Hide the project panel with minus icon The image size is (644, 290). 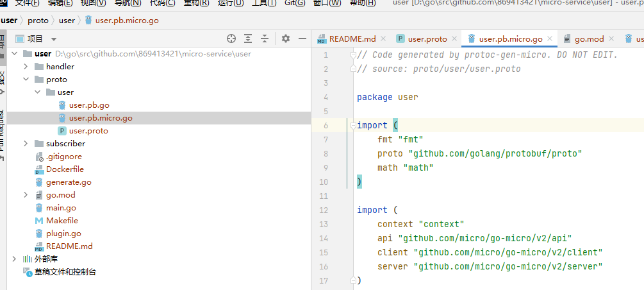(302, 38)
